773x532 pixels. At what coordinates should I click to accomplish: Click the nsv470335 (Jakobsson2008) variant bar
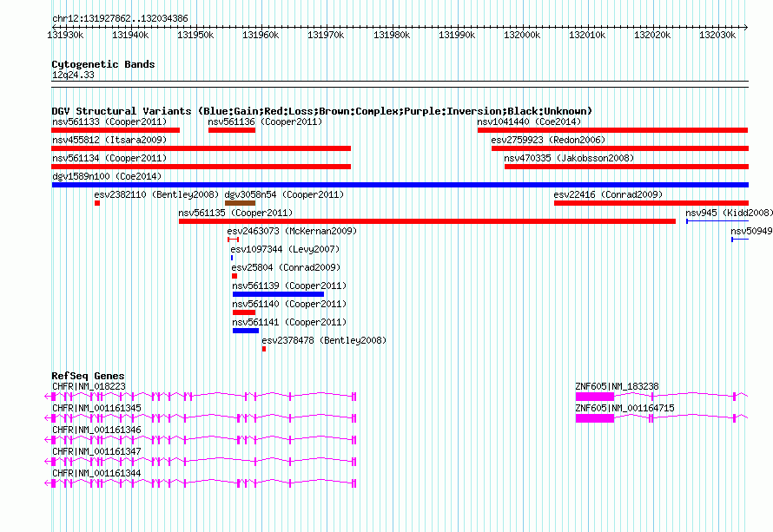pos(626,167)
